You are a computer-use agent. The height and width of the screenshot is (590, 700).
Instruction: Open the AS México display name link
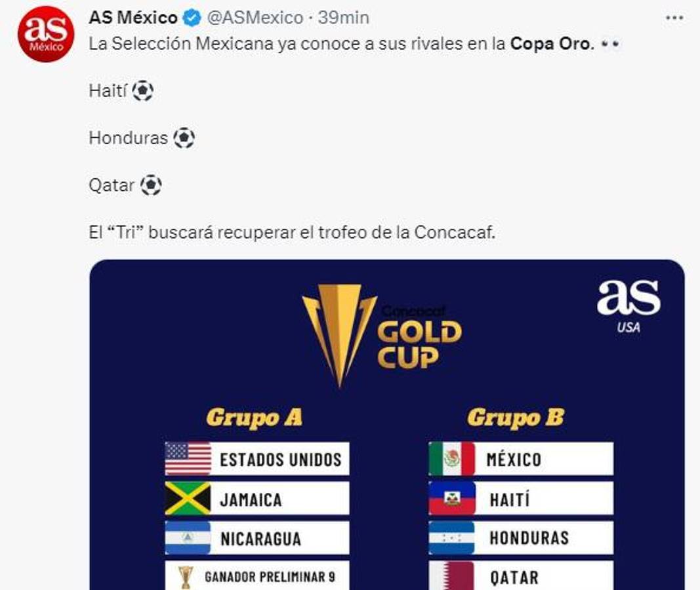pyautogui.click(x=133, y=18)
